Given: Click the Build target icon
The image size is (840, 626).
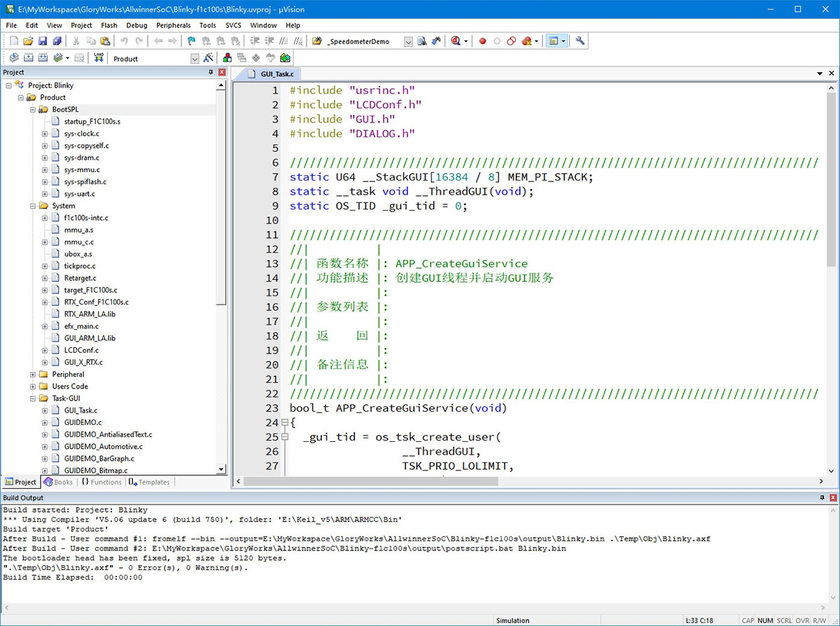Looking at the screenshot, I should (29, 58).
